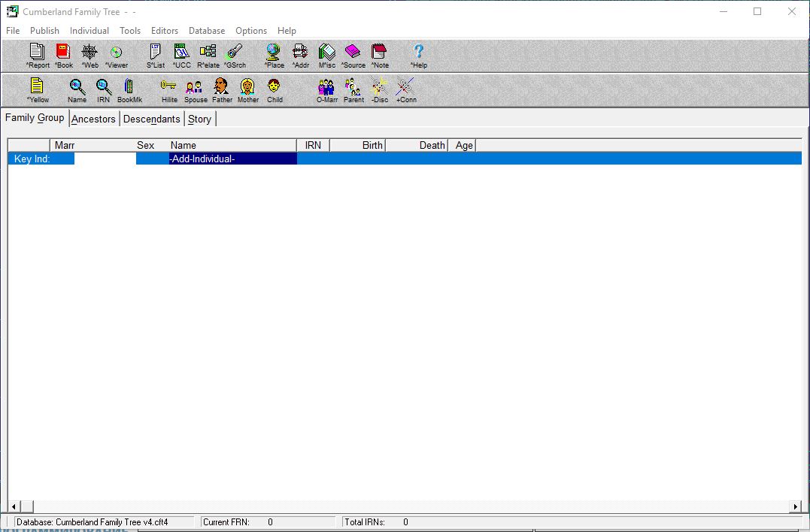Image resolution: width=810 pixels, height=532 pixels.
Task: Click the Hilite key icon
Action: click(x=169, y=87)
